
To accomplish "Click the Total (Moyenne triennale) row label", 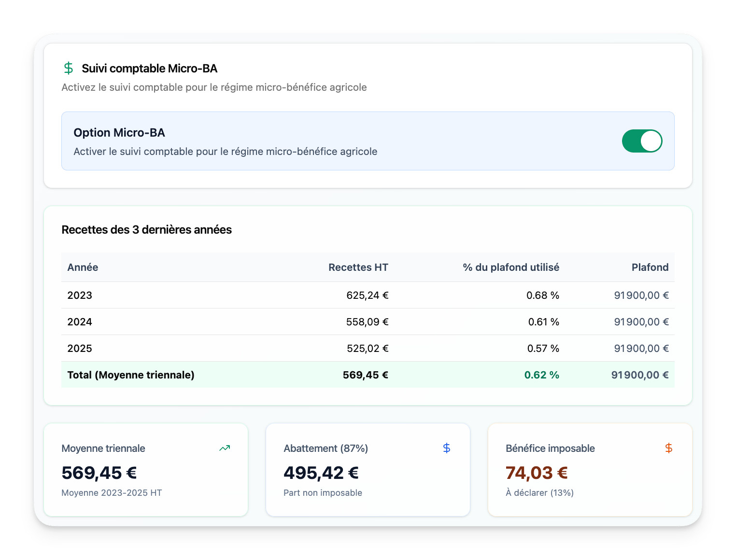I will point(131,375).
